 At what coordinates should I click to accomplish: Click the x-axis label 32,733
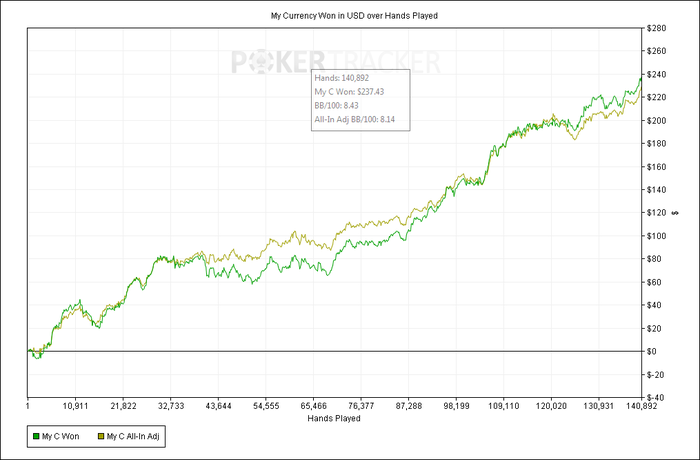click(171, 406)
